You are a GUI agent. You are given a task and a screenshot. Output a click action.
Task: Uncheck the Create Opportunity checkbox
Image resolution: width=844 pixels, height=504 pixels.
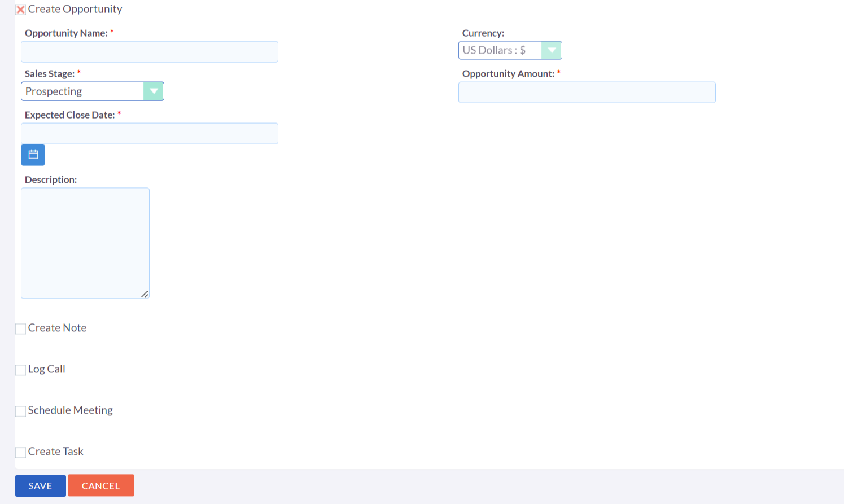click(21, 10)
